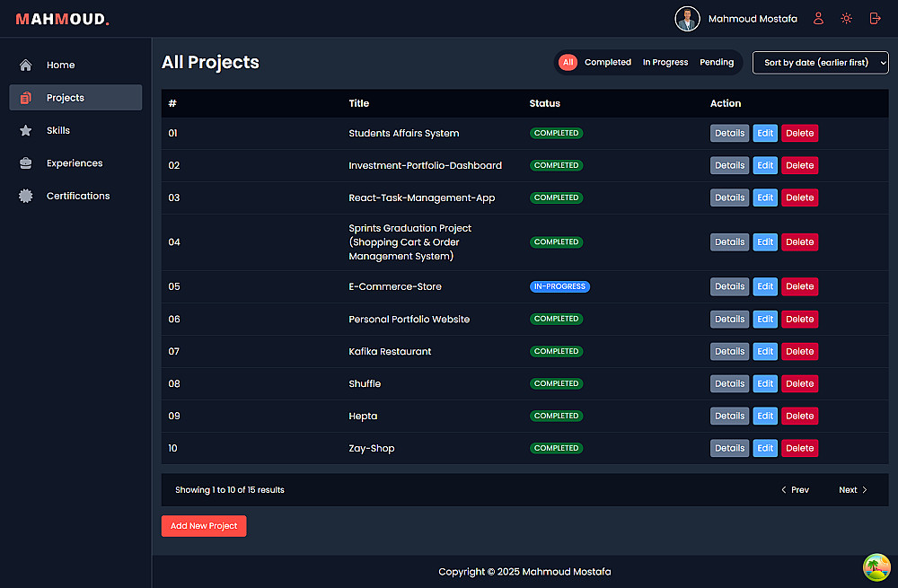Click Add New Project button
The width and height of the screenshot is (898, 588).
tap(204, 526)
